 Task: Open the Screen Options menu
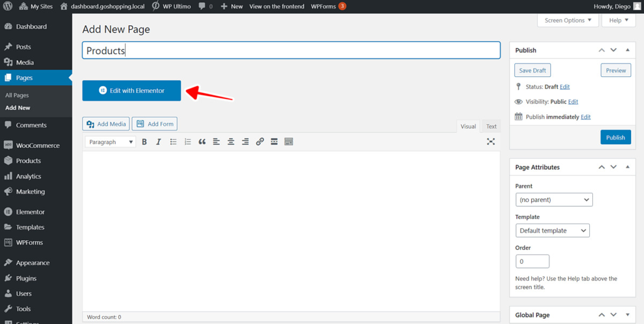[567, 20]
